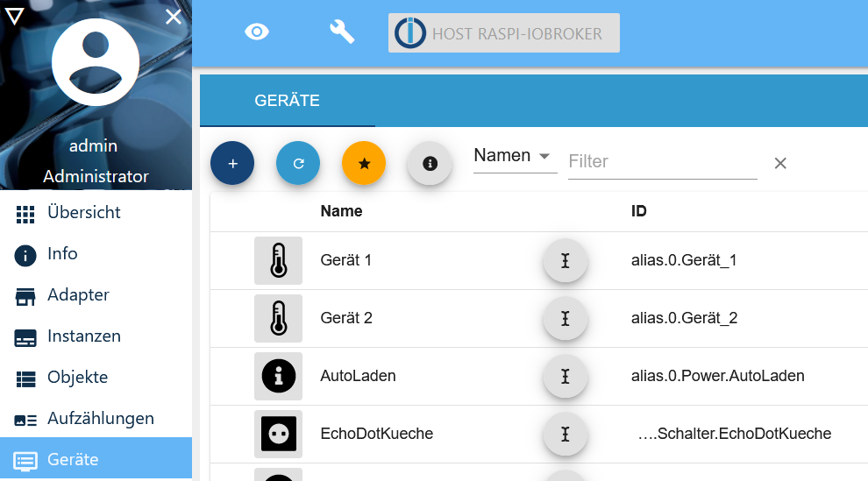This screenshot has width=868, height=481.
Task: Click the Name column header
Action: pos(342,211)
